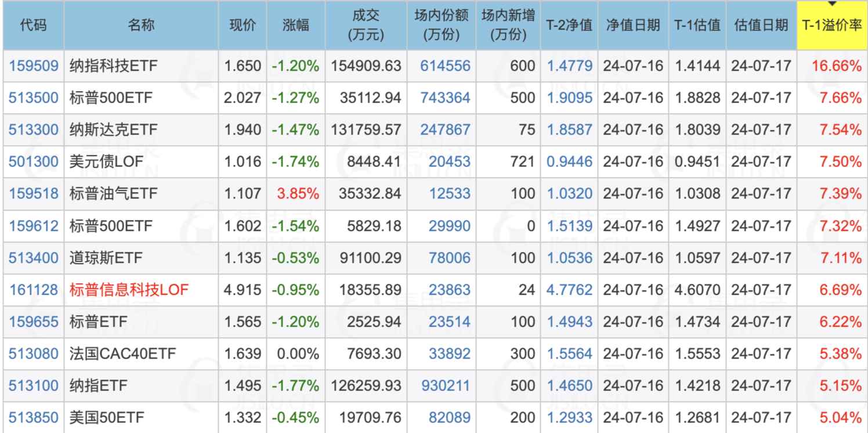Click the 成交(万元) column header
This screenshot has width=868, height=433.
[x=366, y=25]
